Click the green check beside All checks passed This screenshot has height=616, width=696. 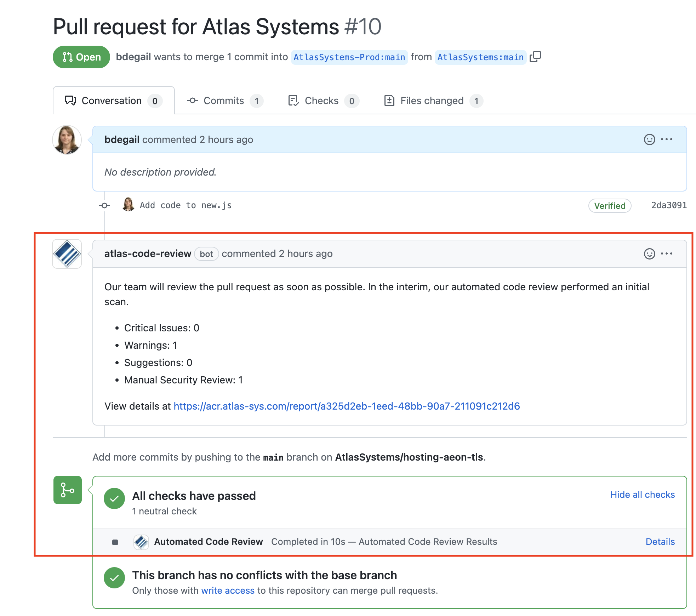(x=114, y=498)
